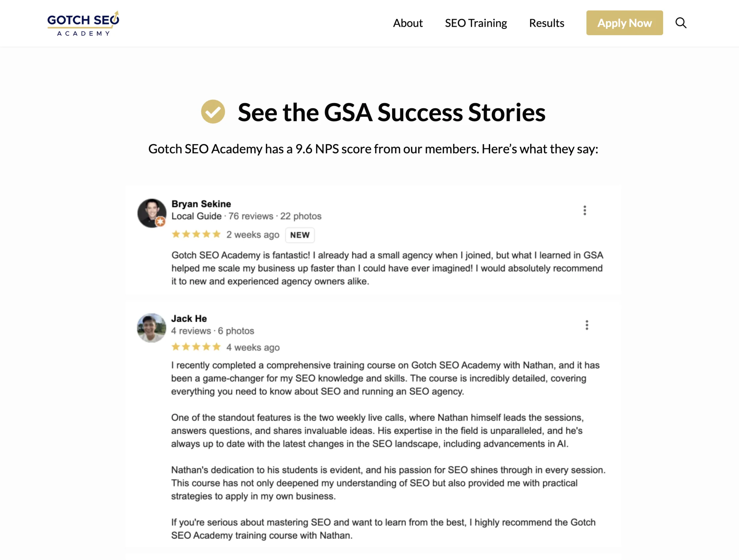739x560 pixels.
Task: Click the Local Guide badge on Bryan's avatar
Action: [x=161, y=221]
